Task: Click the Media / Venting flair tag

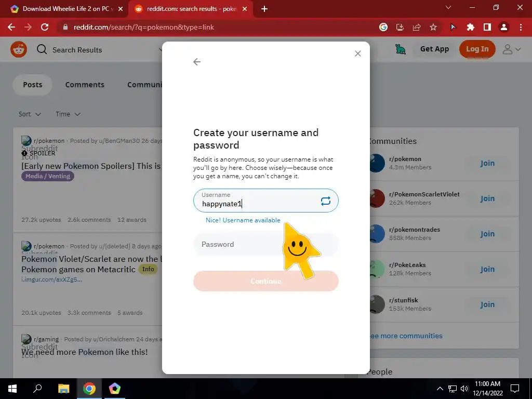Action: click(x=48, y=176)
